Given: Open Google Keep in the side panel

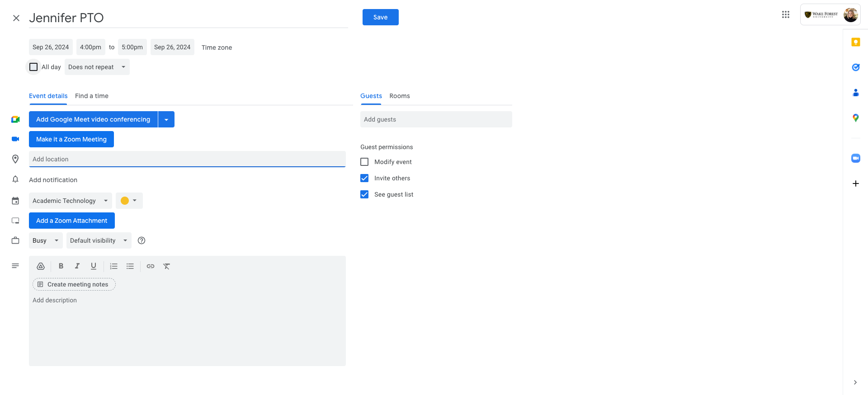Looking at the screenshot, I should tap(855, 42).
